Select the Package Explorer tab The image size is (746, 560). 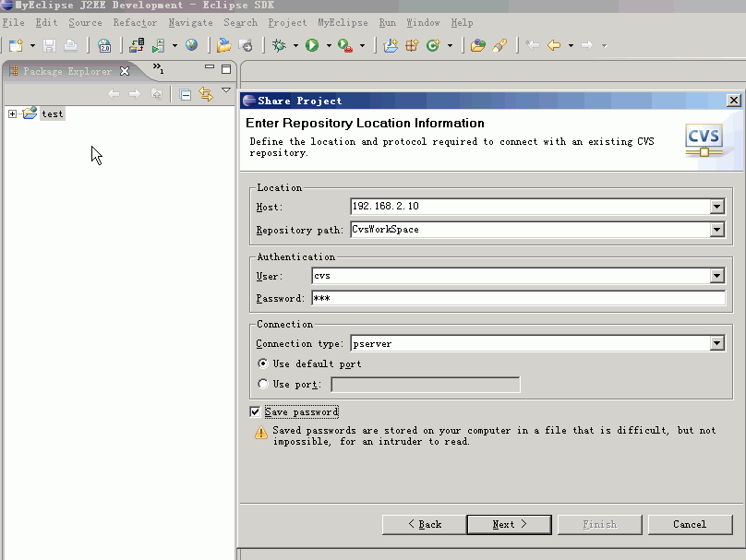point(67,71)
